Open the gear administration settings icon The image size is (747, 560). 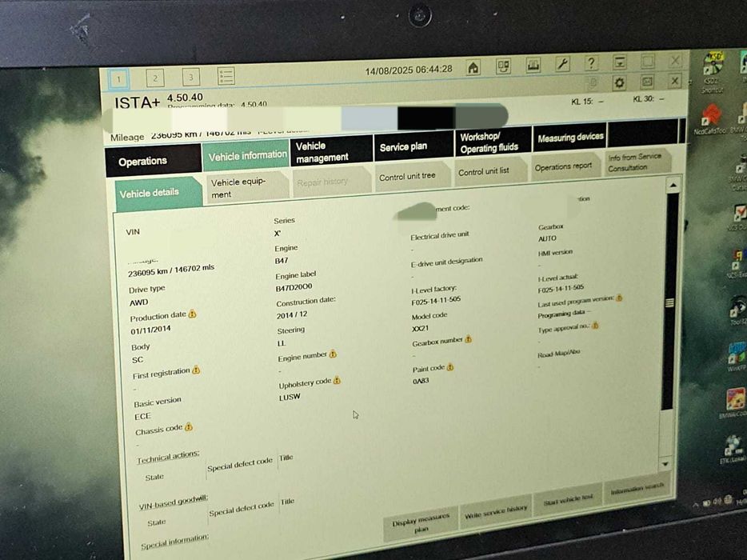[619, 83]
